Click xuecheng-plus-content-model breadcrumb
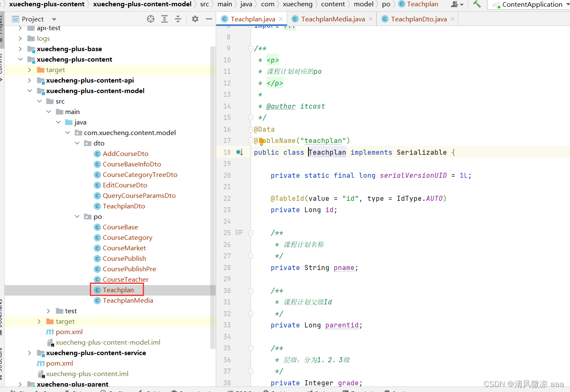 coord(142,4)
